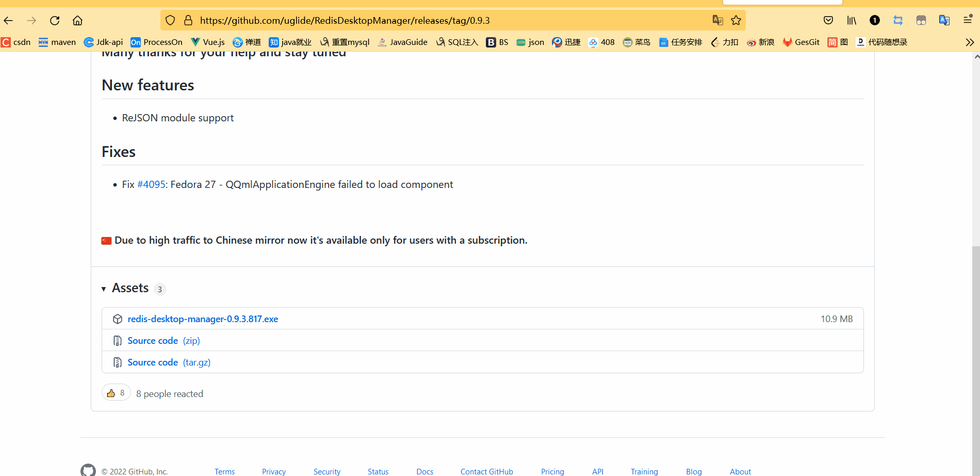Image resolution: width=980 pixels, height=476 pixels.
Task: Open the 任务安排 bookmark
Action: 680,42
